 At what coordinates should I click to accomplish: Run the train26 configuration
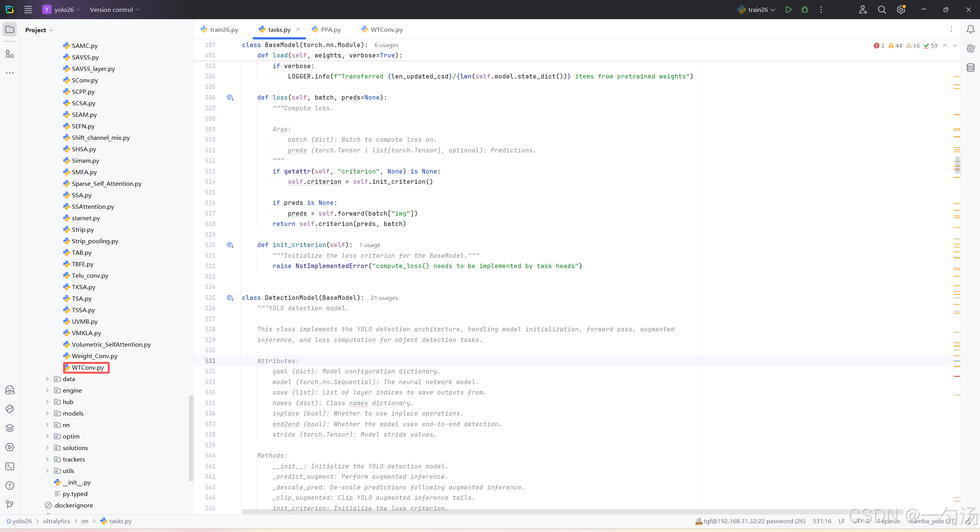pyautogui.click(x=788, y=10)
